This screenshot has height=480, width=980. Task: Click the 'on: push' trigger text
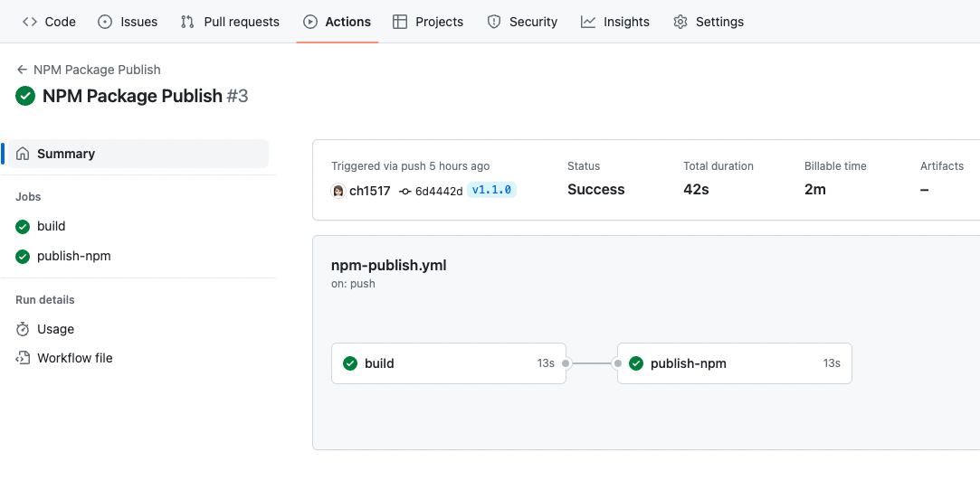click(353, 284)
